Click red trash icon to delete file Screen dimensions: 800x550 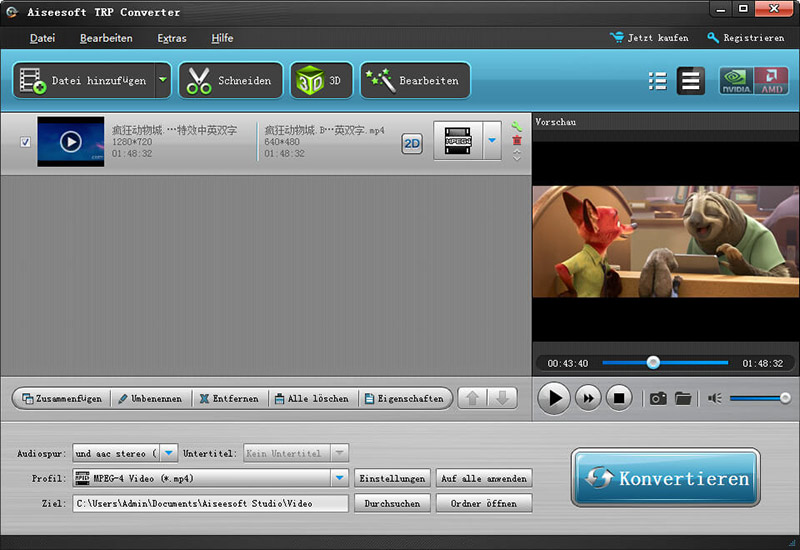coord(517,140)
